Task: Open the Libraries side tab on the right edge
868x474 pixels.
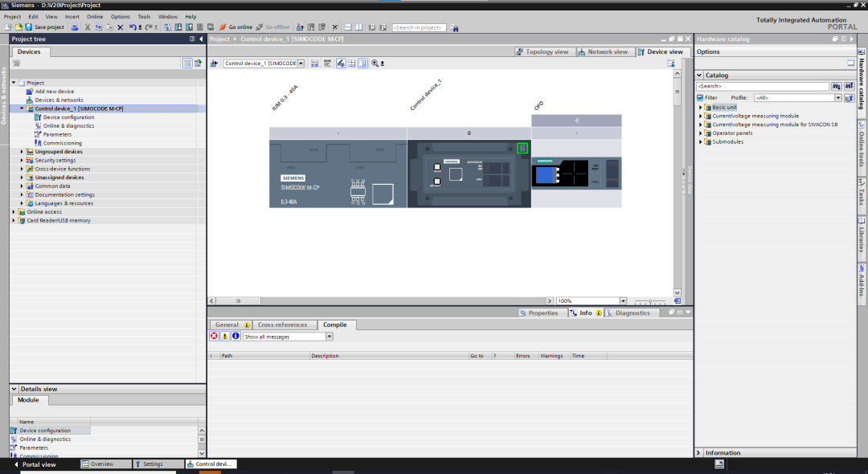Action: (862, 237)
